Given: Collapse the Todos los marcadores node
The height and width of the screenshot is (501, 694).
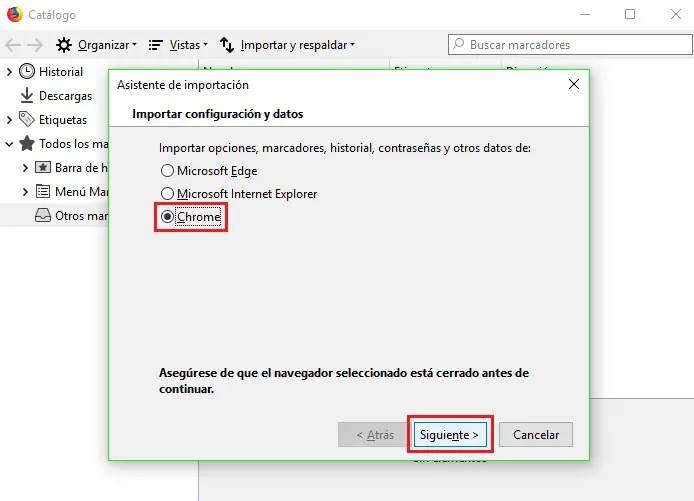Looking at the screenshot, I should tap(9, 144).
